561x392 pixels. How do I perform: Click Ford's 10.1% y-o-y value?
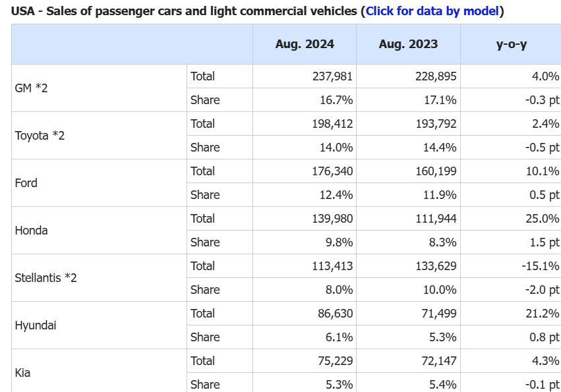544,171
